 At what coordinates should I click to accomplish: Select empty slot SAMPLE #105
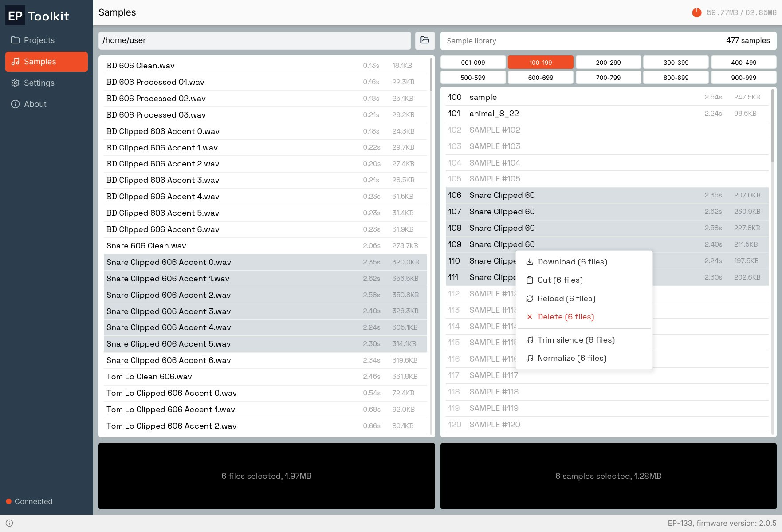[x=607, y=179]
